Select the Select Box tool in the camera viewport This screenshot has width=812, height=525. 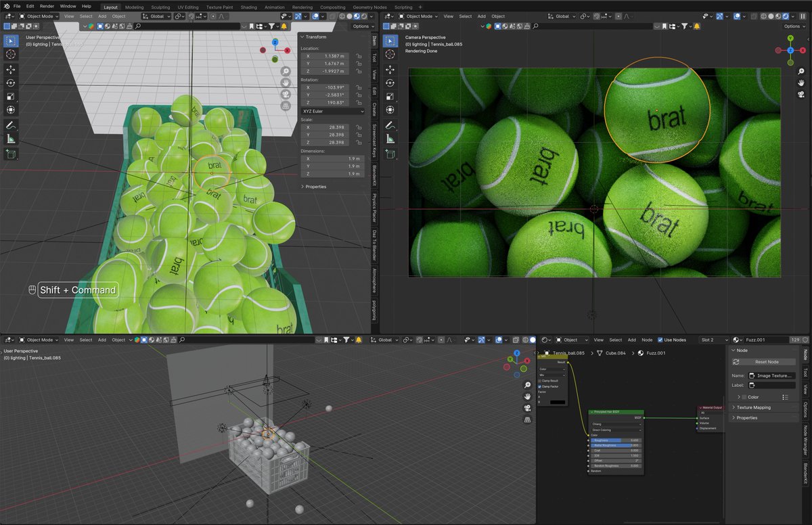[390, 41]
